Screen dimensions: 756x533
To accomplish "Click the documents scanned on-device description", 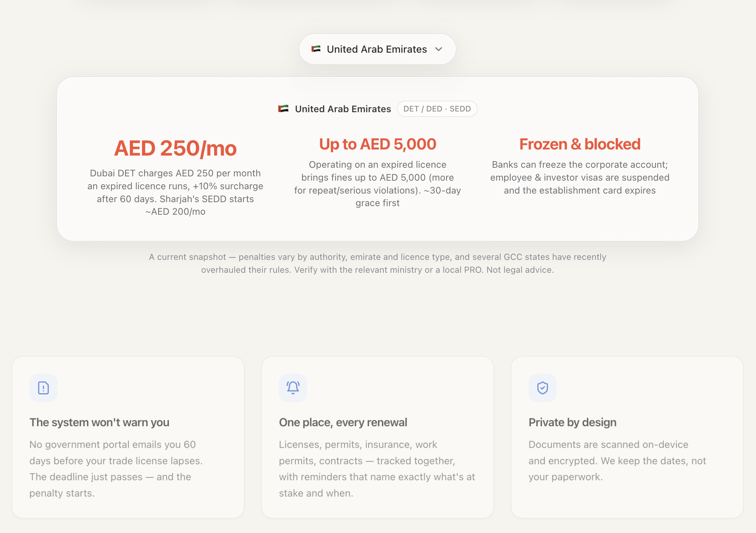I will pos(617,461).
